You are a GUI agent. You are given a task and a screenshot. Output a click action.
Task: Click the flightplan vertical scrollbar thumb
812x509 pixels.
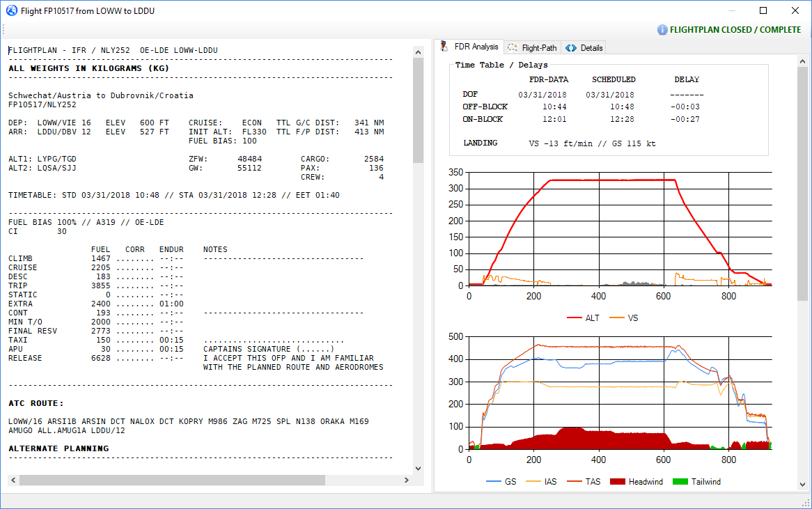point(419,110)
